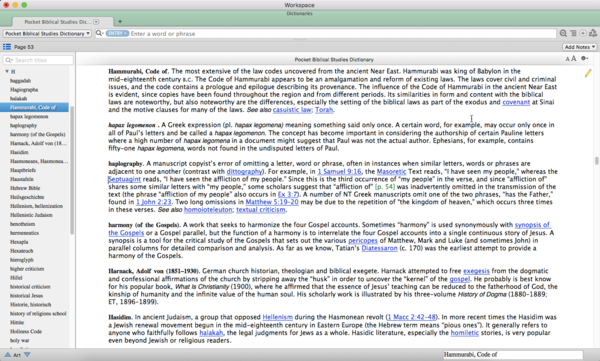This screenshot has height=361, width=600.
Task: Select Hexapla in the sidebar
Action: click(19, 242)
